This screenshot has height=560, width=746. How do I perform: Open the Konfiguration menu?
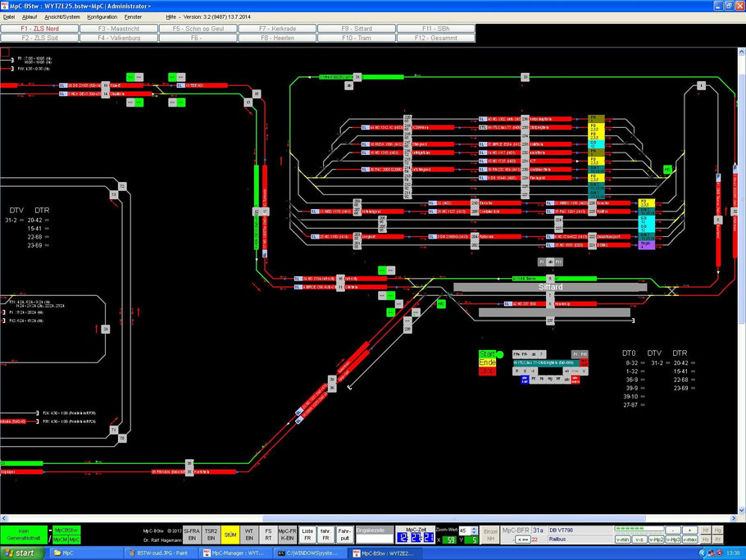102,16
